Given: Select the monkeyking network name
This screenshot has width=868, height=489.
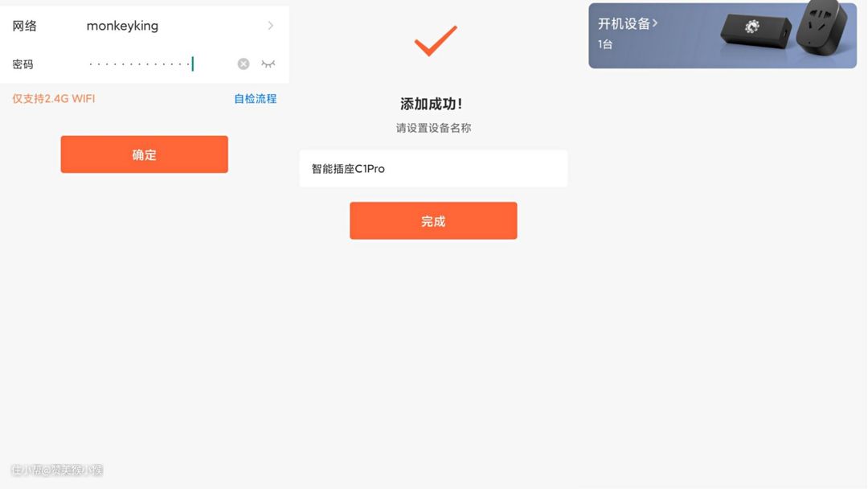Looking at the screenshot, I should click(122, 26).
